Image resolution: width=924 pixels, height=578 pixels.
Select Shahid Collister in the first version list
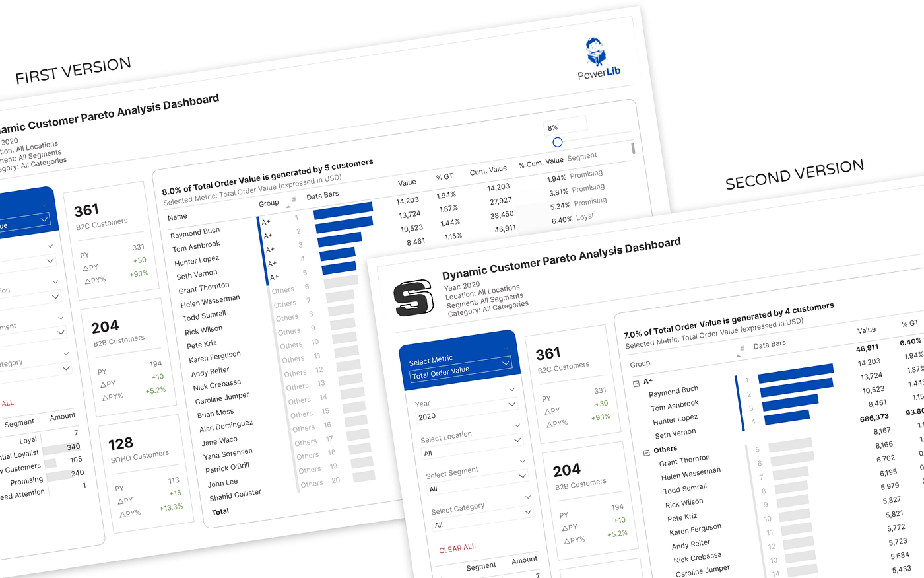click(x=235, y=495)
